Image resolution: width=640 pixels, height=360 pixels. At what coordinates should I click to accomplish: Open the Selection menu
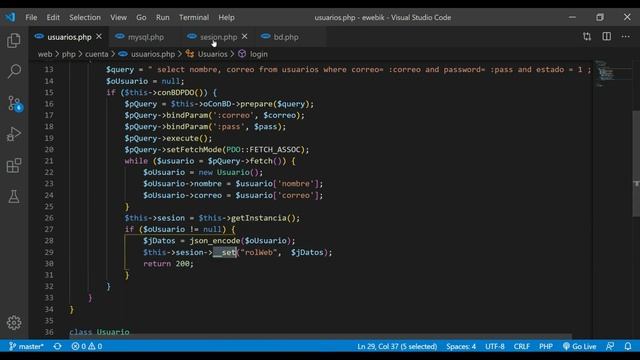(85, 18)
